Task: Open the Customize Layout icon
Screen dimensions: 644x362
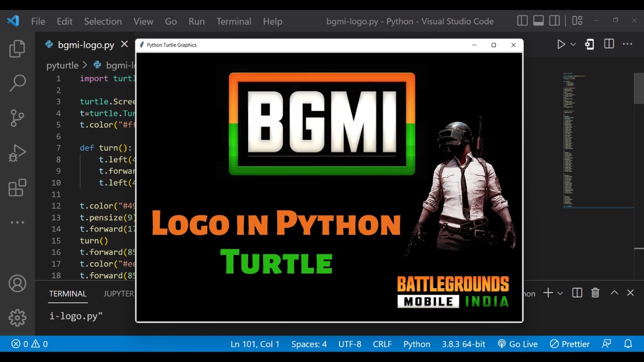Action: coord(577,21)
